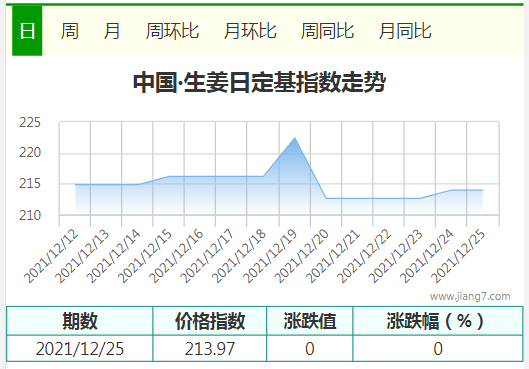Click the 涨跌值 column header
529x369 pixels.
point(310,321)
